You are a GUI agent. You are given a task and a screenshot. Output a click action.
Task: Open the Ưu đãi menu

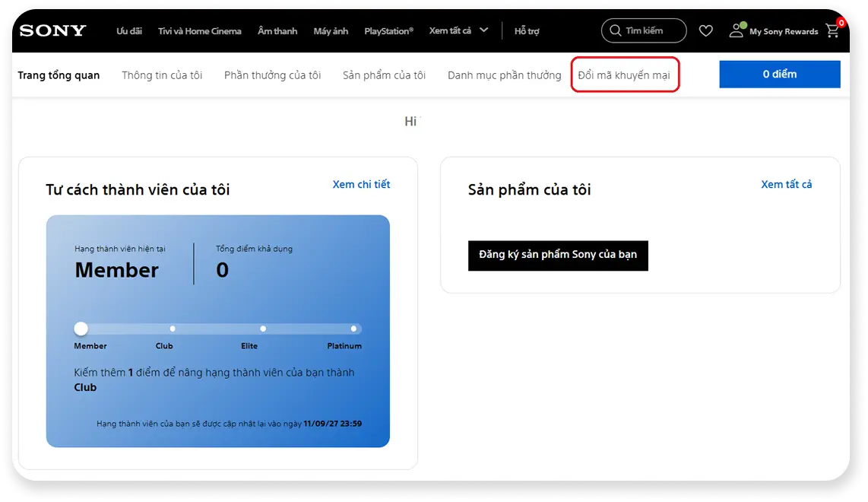[x=129, y=31]
